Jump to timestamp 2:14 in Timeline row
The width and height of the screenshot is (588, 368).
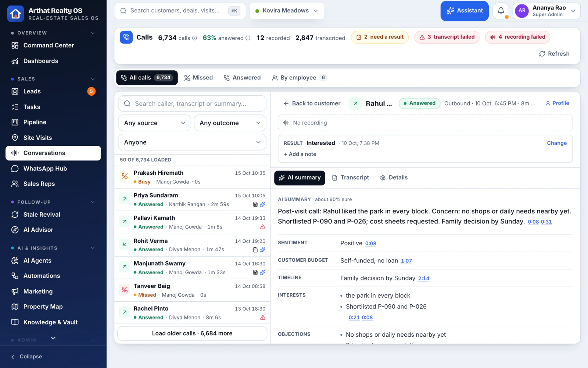pyautogui.click(x=424, y=279)
